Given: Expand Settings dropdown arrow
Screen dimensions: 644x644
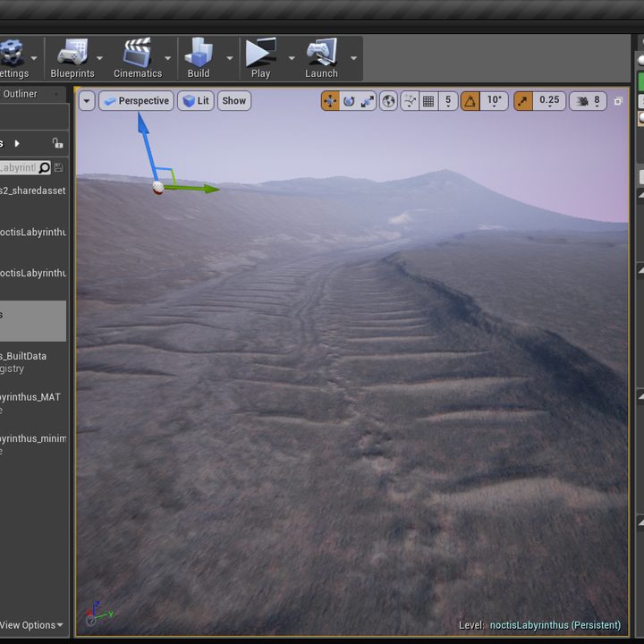Looking at the screenshot, I should tap(34, 58).
